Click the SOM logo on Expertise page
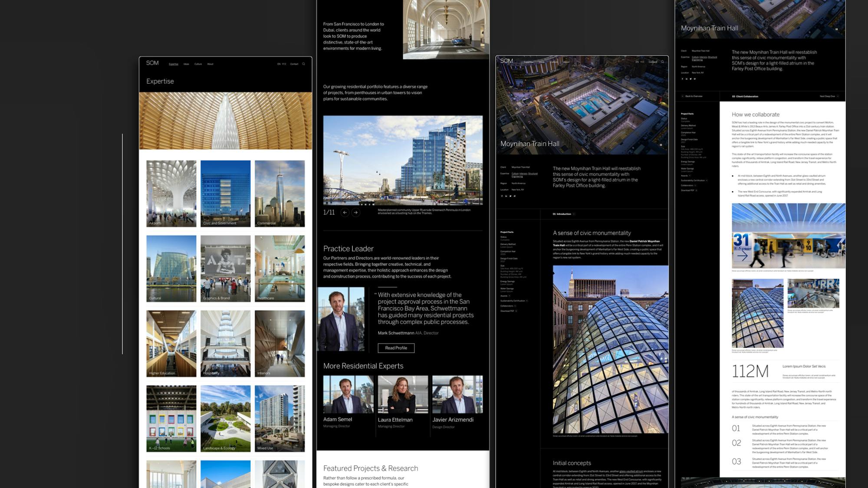 pyautogui.click(x=152, y=63)
